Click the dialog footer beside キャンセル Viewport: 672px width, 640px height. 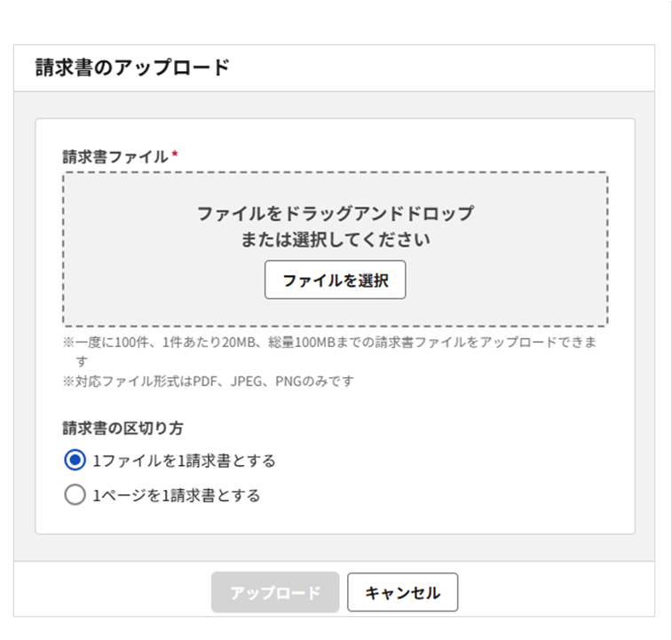point(550,592)
